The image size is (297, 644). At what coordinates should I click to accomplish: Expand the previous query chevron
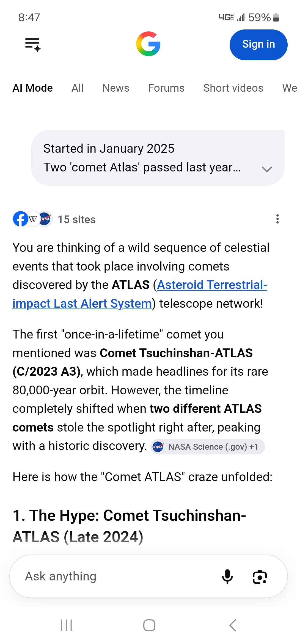coord(267,169)
